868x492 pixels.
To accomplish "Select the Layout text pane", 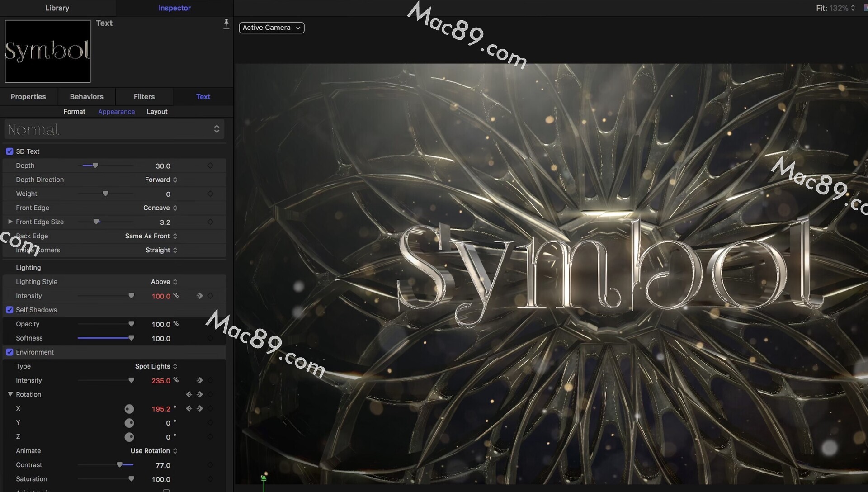I will [157, 112].
